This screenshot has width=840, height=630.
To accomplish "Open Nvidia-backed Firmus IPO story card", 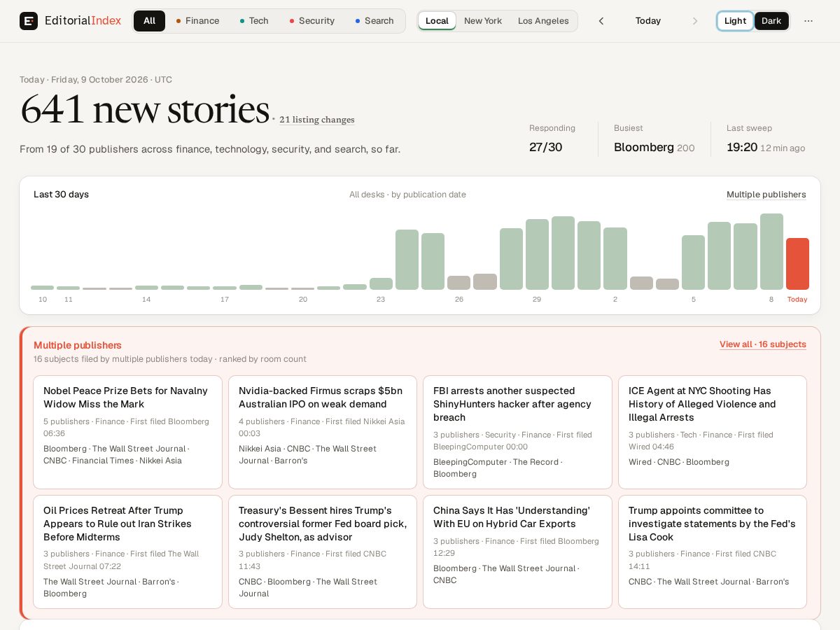I will [x=323, y=432].
